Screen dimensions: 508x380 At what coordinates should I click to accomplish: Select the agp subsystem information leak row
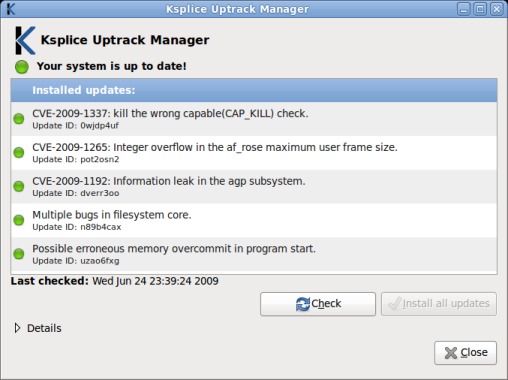tap(254, 186)
